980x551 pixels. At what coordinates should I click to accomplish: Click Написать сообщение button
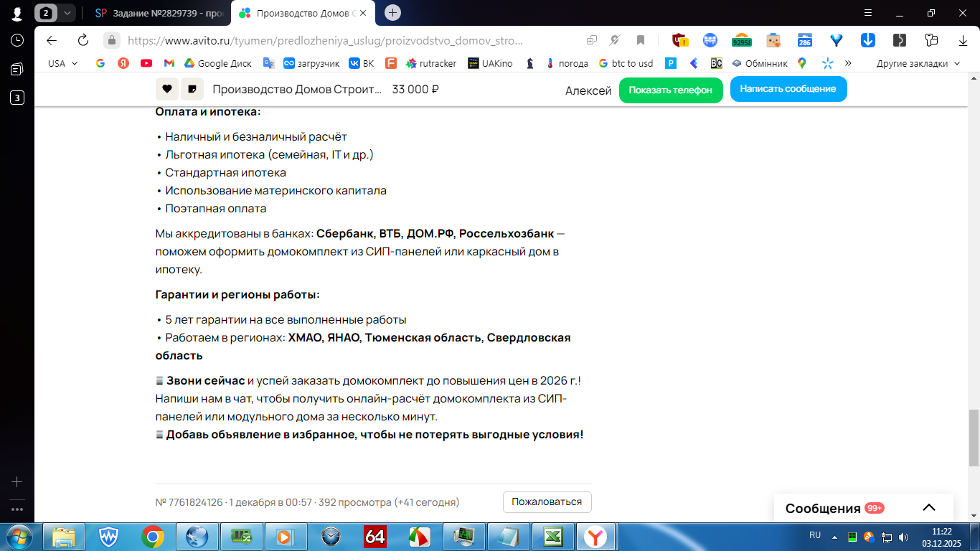788,89
